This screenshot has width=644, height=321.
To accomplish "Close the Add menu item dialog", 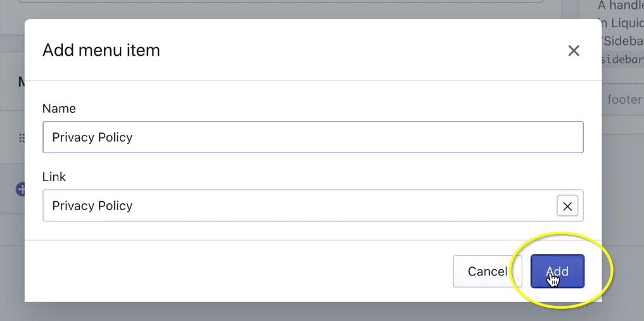I will (x=574, y=51).
